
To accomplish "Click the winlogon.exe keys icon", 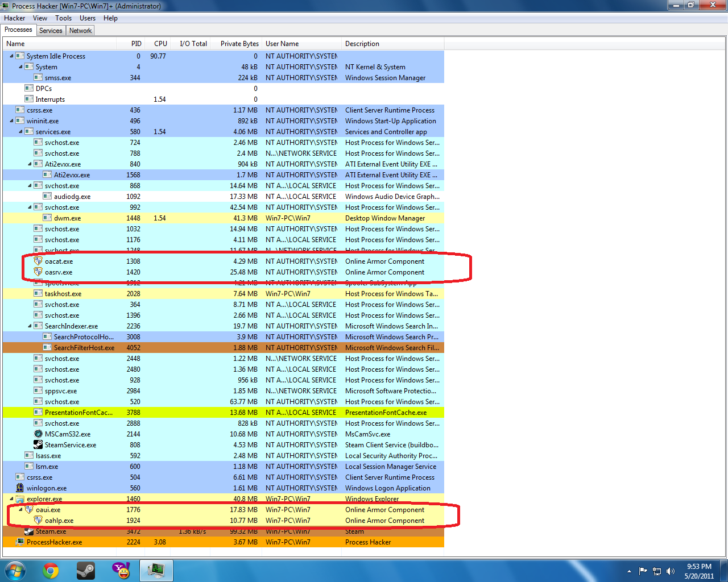I will tap(20, 488).
